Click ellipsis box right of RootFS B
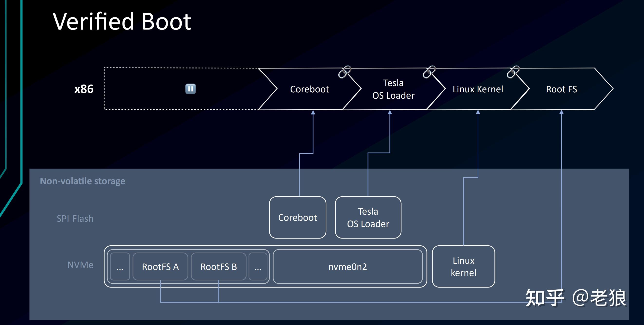 tap(258, 267)
